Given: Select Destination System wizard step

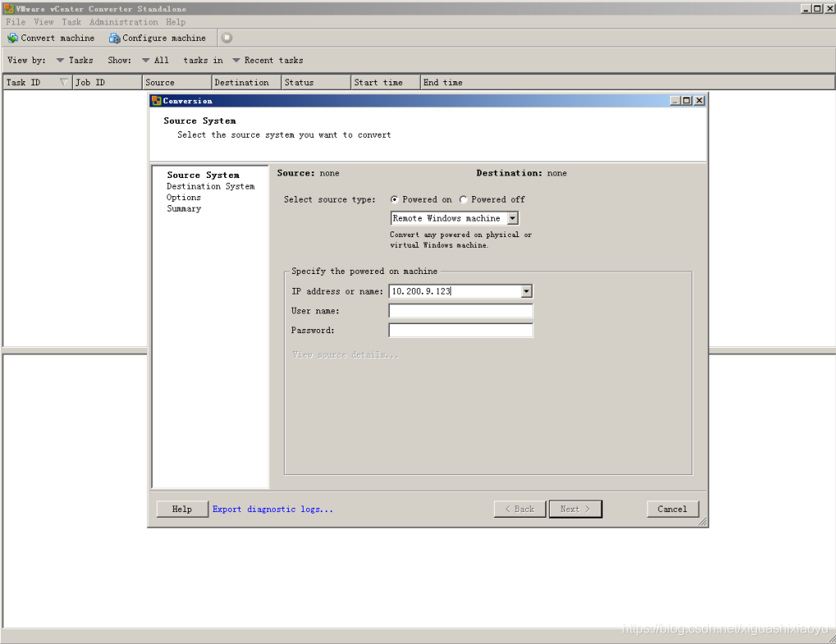Looking at the screenshot, I should click(x=211, y=186).
